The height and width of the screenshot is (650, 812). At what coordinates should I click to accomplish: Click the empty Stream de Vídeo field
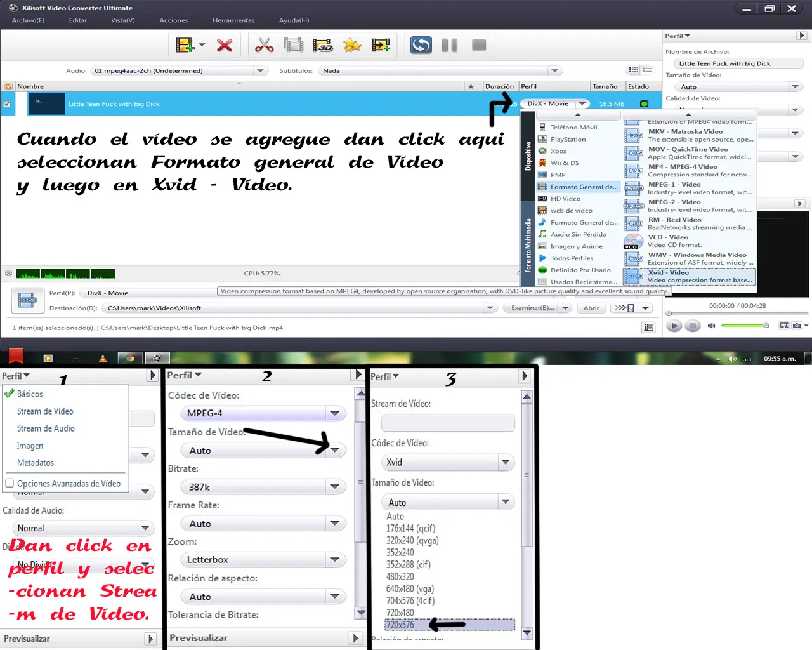(448, 423)
